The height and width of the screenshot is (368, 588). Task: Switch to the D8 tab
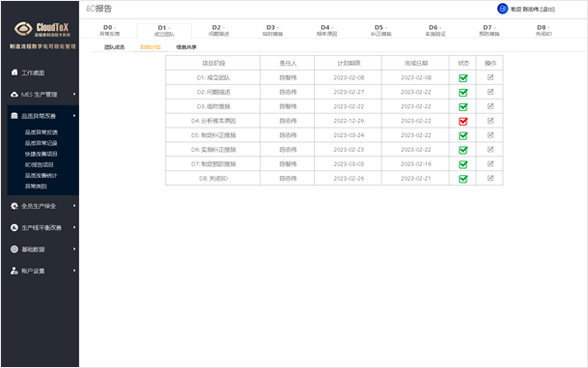(544, 30)
